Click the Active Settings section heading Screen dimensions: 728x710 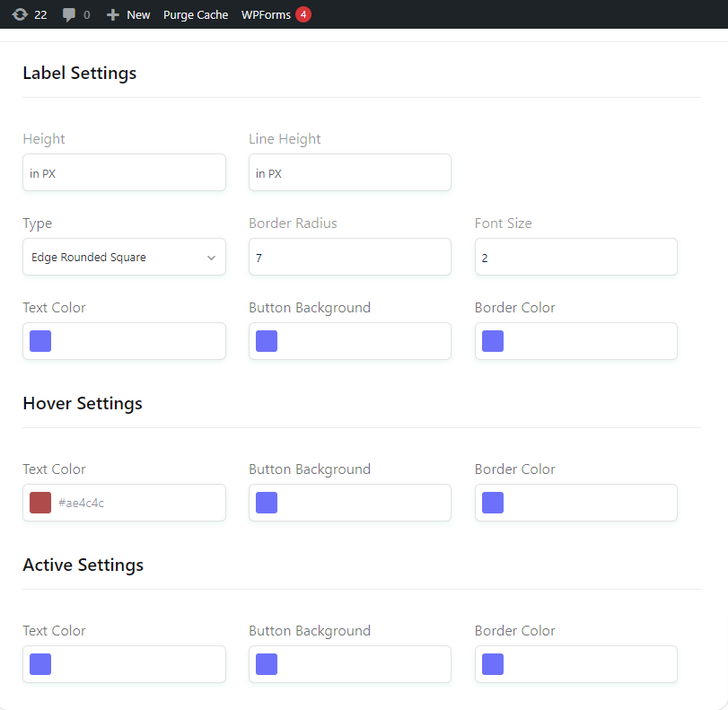click(83, 565)
